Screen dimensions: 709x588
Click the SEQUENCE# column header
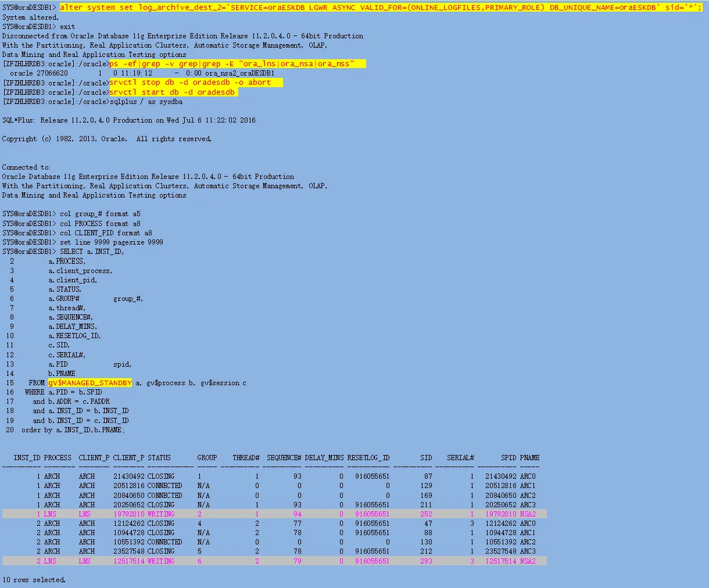(284, 458)
